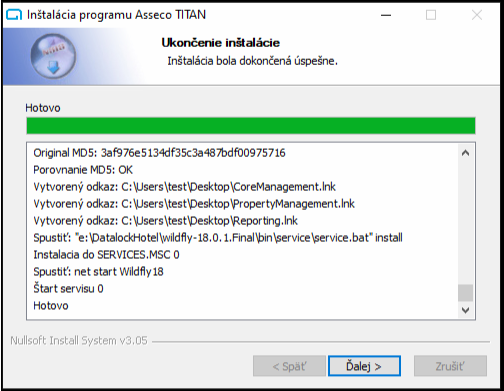Click the scrollbar thumb in log list

pos(465,293)
